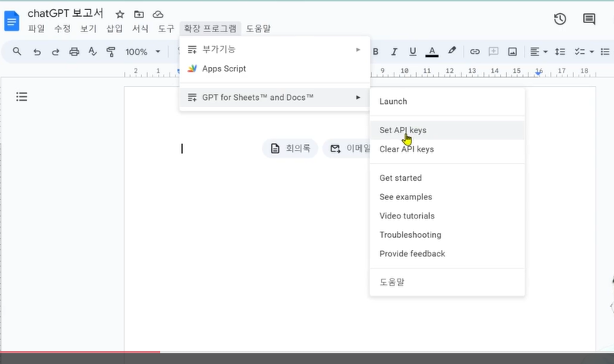
Task: Select Launch in the submenu
Action: pos(447,102)
